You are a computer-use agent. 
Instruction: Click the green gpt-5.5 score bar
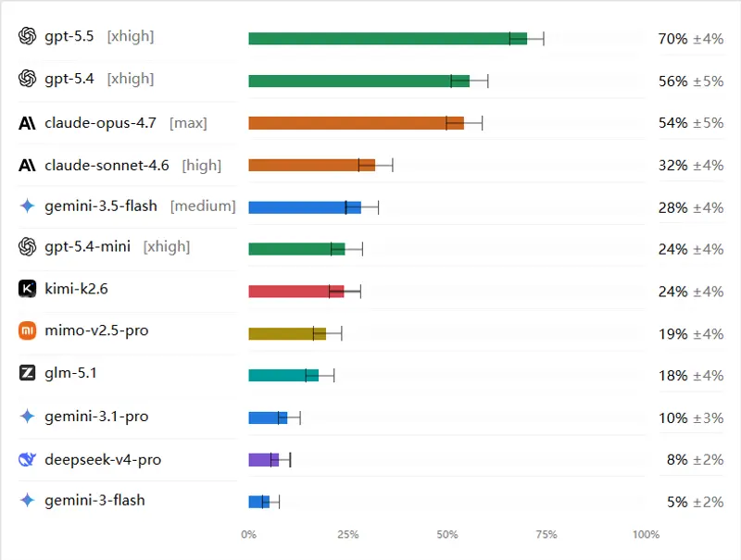pyautogui.click(x=387, y=39)
